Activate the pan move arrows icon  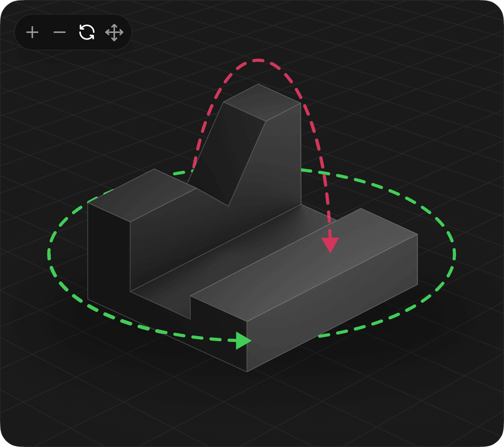point(114,33)
